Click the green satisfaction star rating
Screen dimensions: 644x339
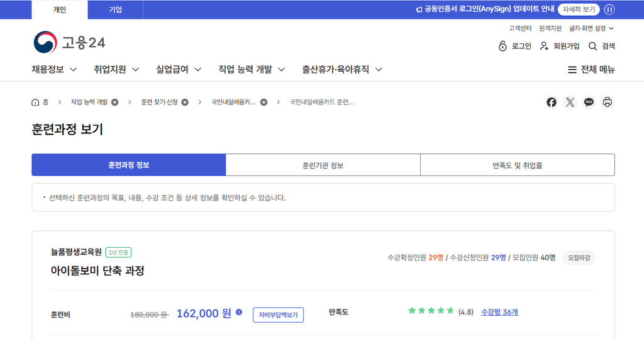(x=431, y=311)
